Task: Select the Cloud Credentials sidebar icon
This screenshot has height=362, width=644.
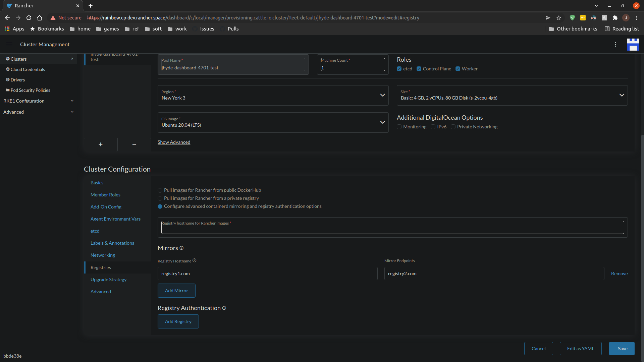Action: point(8,69)
